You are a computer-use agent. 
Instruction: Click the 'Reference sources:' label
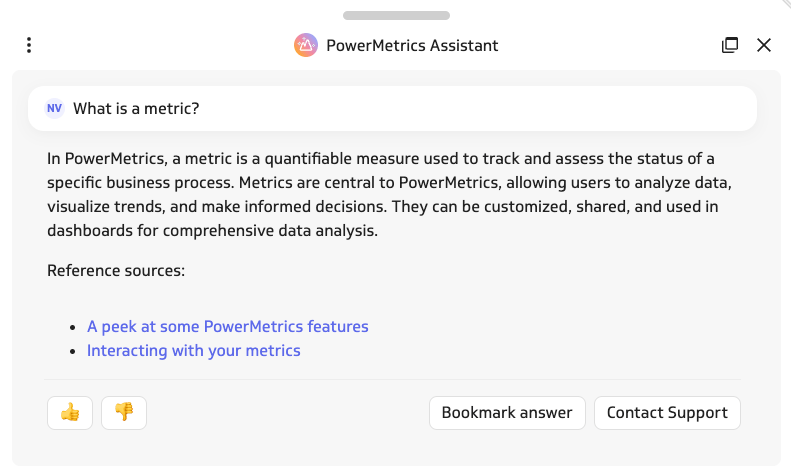pyautogui.click(x=116, y=271)
